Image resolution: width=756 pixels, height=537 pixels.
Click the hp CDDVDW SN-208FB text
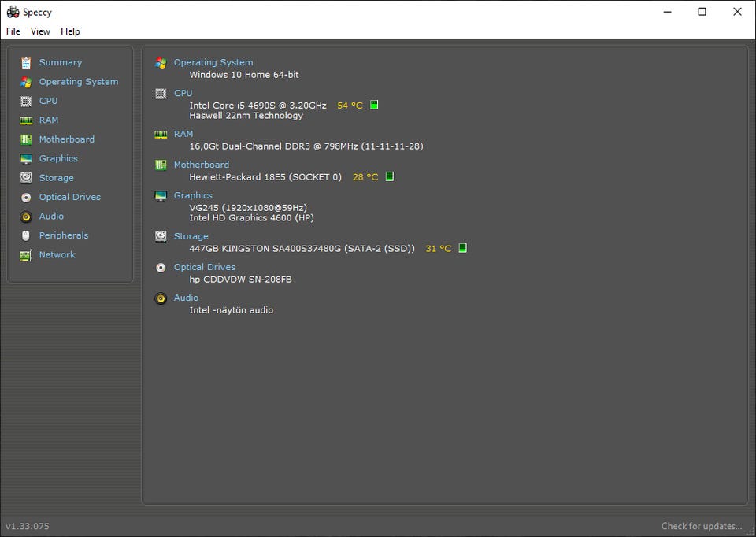point(241,280)
